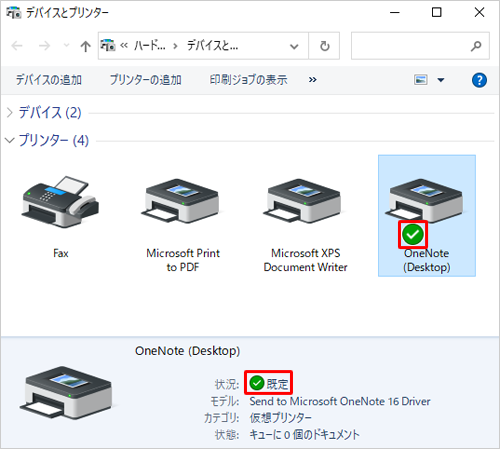Viewport: 500px width, 449px height.
Task: Click the Microsoft Print to PDF label
Action: (x=183, y=260)
